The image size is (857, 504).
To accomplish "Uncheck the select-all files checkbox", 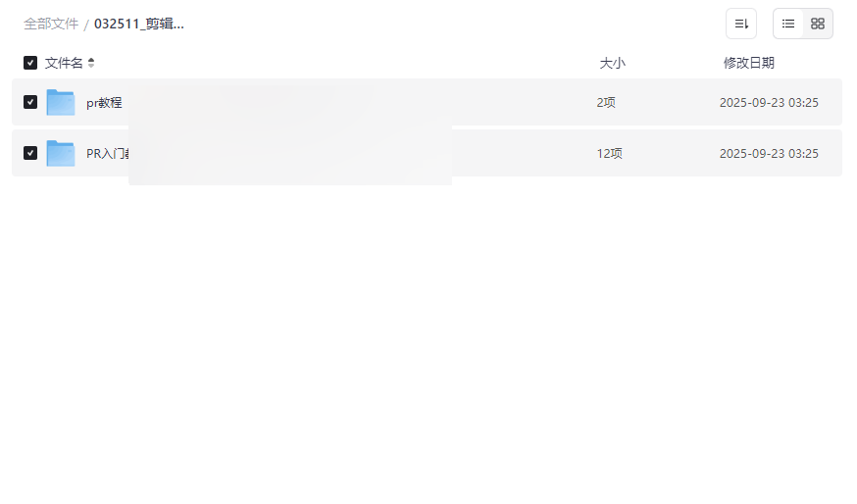I will pos(30,63).
